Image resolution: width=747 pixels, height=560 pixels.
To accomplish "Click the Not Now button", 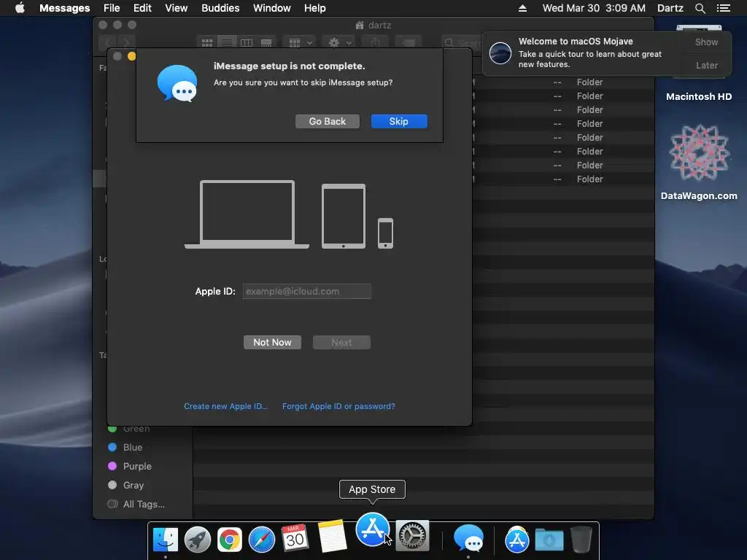I will (x=272, y=343).
